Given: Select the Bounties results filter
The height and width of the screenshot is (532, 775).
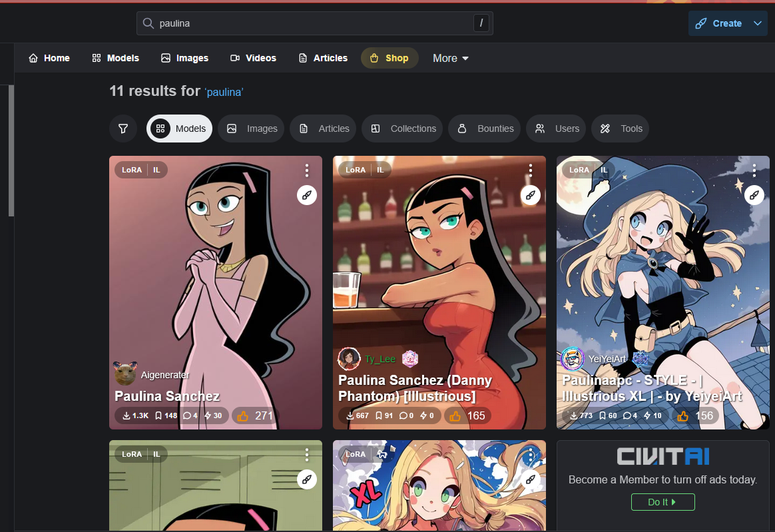Looking at the screenshot, I should [485, 129].
